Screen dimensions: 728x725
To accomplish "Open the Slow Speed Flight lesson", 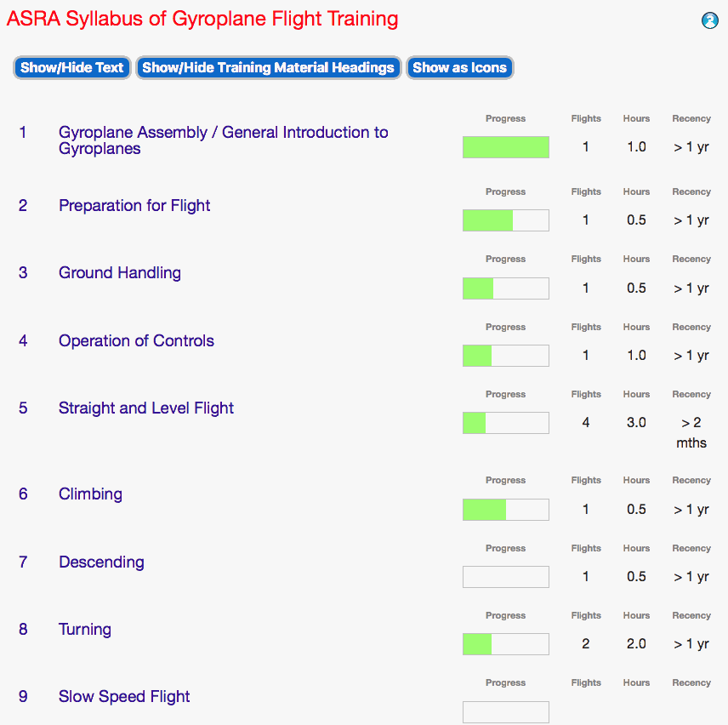I will click(124, 697).
